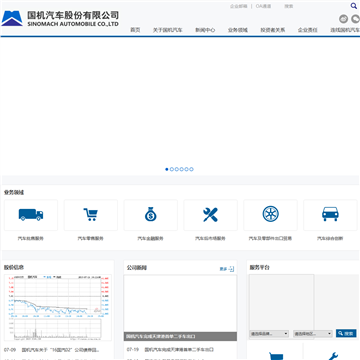This screenshot has height=360, width=360.
Task: Click the stock price chart image
Action: 58,307
